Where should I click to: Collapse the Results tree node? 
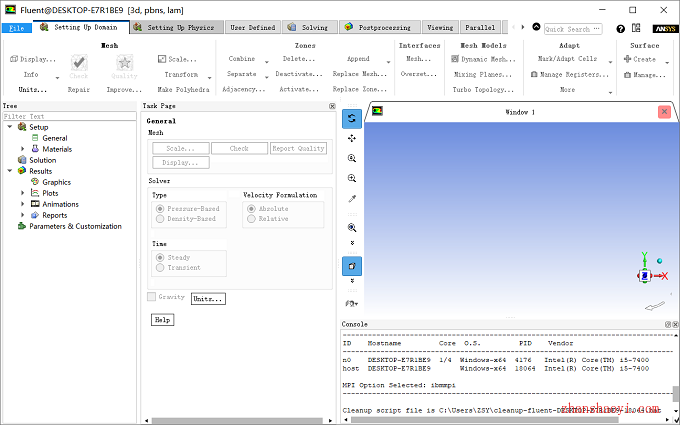[10, 171]
